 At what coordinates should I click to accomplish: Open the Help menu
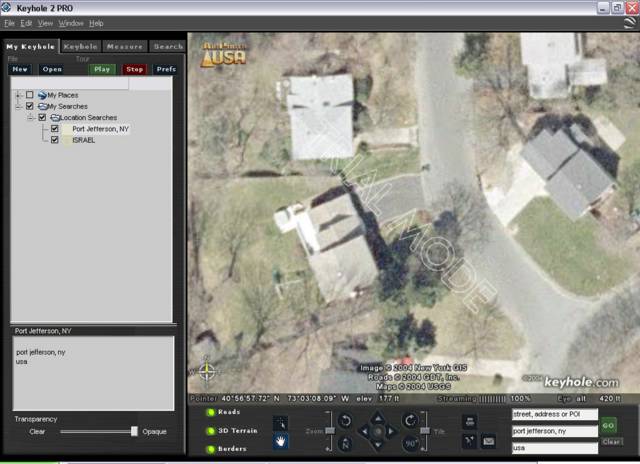(x=96, y=23)
